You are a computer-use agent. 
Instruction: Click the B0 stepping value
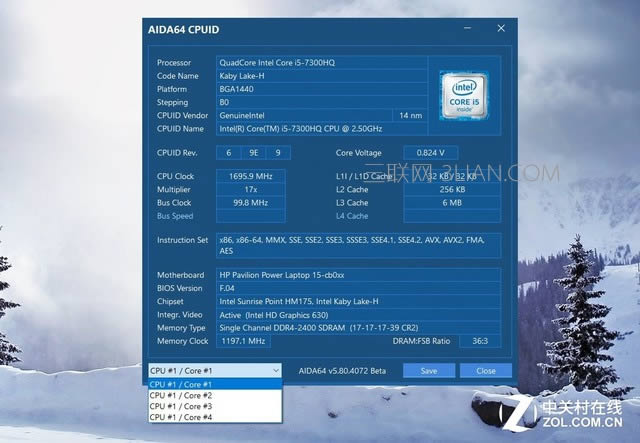tap(322, 102)
